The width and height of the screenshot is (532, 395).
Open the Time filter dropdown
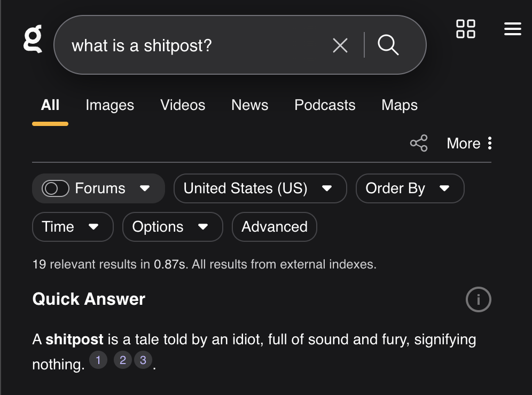(73, 227)
